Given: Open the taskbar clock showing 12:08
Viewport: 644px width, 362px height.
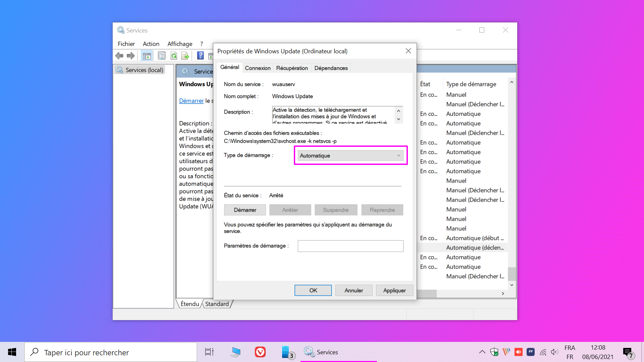Looking at the screenshot, I should [x=598, y=352].
